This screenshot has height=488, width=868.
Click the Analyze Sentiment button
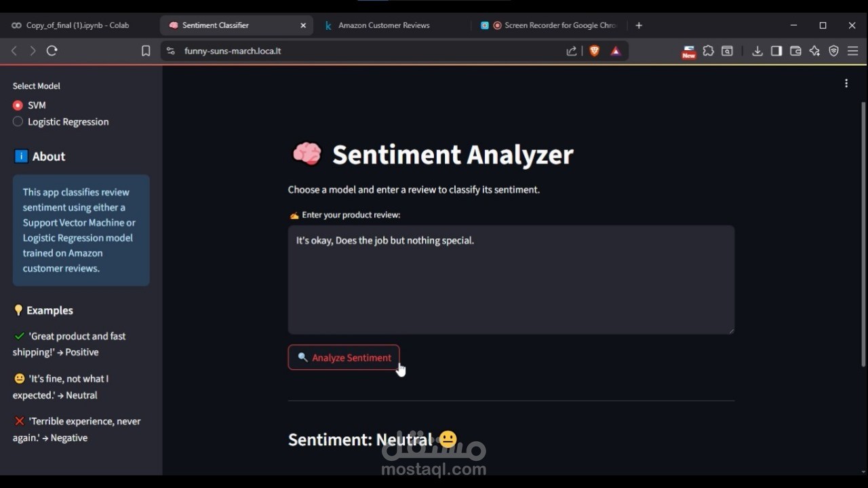[344, 358]
